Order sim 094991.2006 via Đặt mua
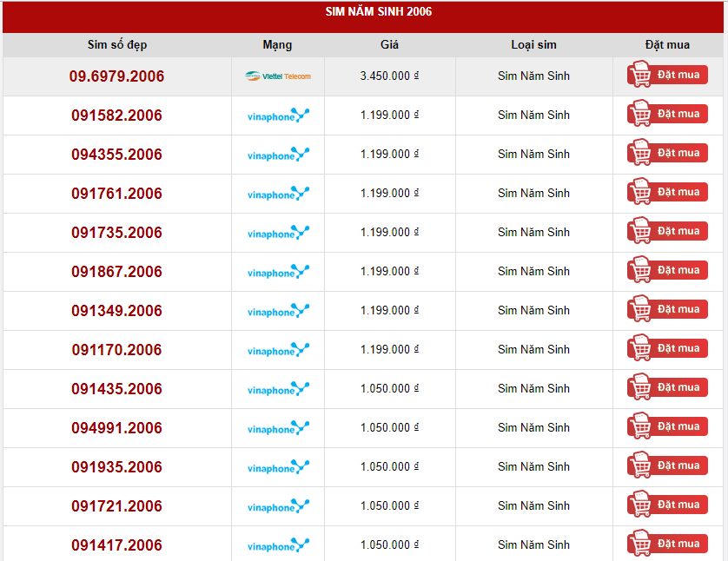The width and height of the screenshot is (728, 561). click(x=667, y=426)
